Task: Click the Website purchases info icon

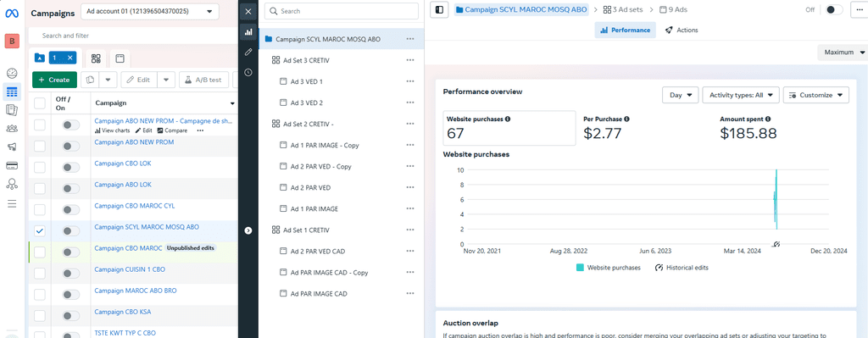Action: 508,119
